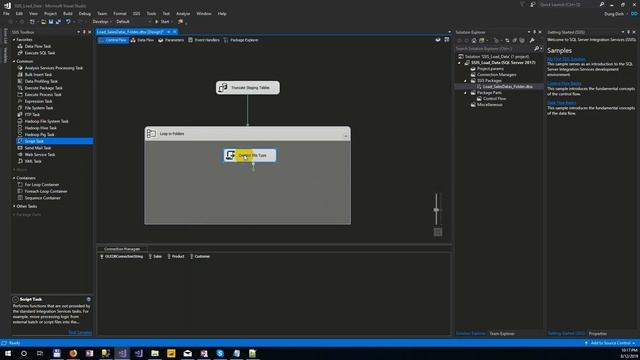The width and height of the screenshot is (640, 360).
Task: Click the Search Solution Explorer field
Action: pos(495,49)
